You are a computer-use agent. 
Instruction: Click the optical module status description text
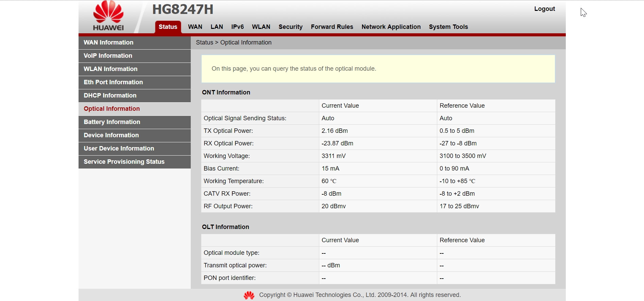294,69
